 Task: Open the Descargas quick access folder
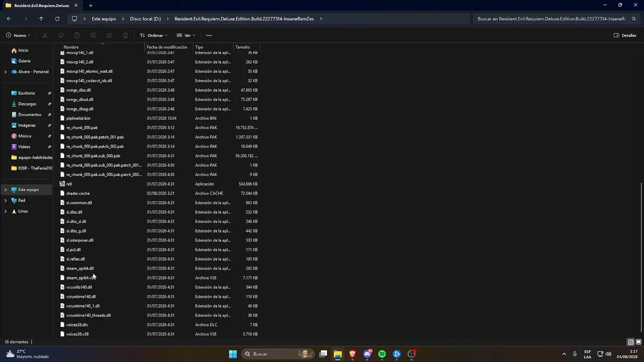[27, 104]
